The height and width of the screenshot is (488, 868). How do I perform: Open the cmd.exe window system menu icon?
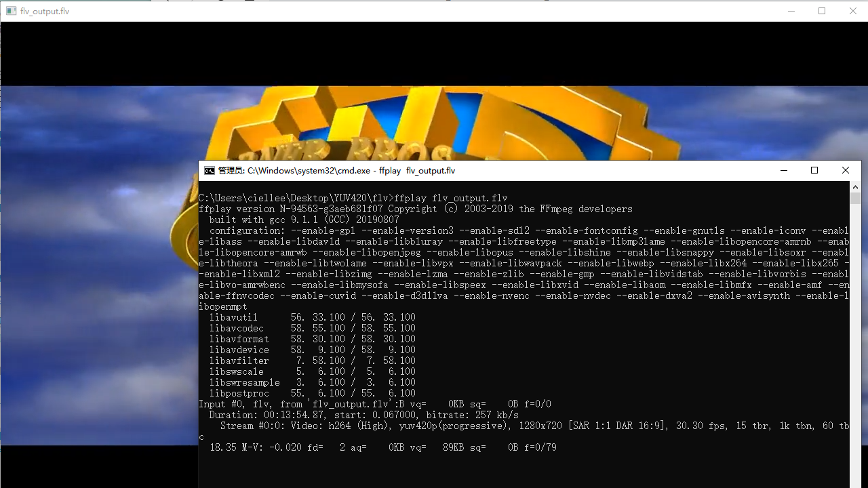click(210, 171)
